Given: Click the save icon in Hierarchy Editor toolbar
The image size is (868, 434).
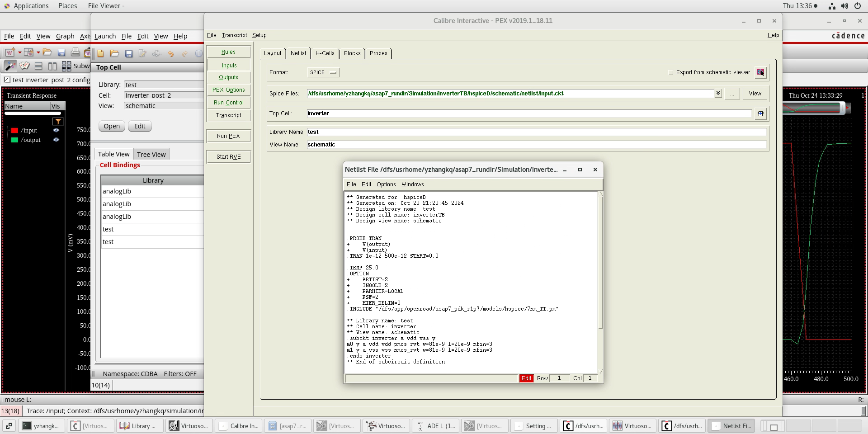Looking at the screenshot, I should tap(129, 53).
